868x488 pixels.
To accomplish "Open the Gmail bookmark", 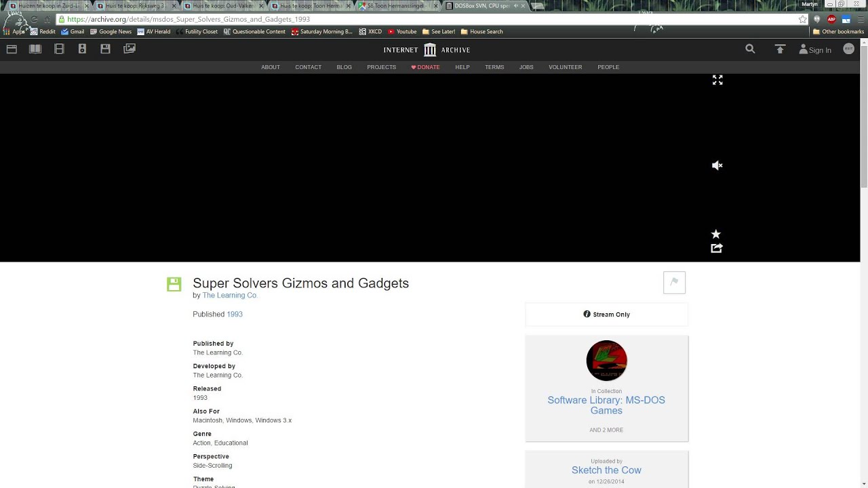I will (73, 32).
